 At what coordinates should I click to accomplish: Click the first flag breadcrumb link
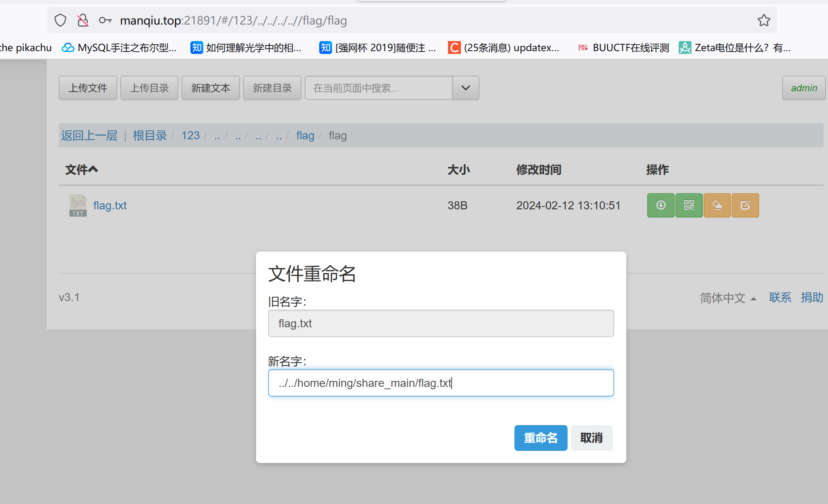[305, 135]
